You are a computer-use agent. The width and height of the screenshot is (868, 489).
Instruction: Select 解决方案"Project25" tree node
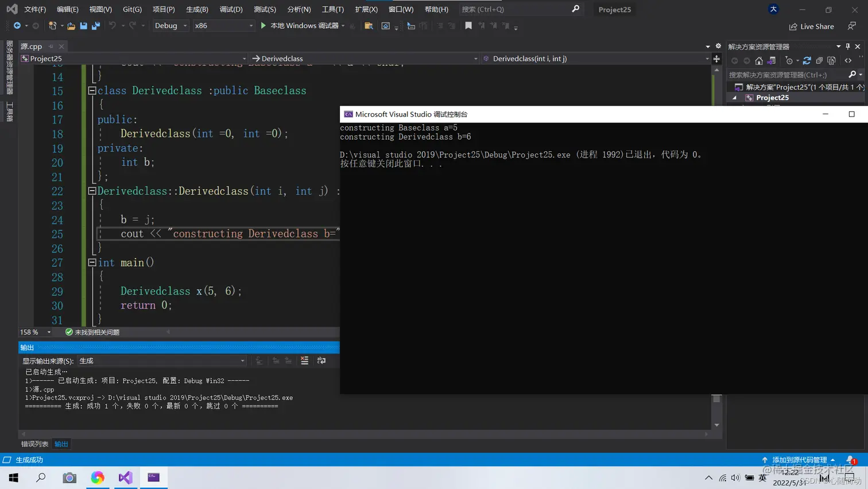point(800,87)
